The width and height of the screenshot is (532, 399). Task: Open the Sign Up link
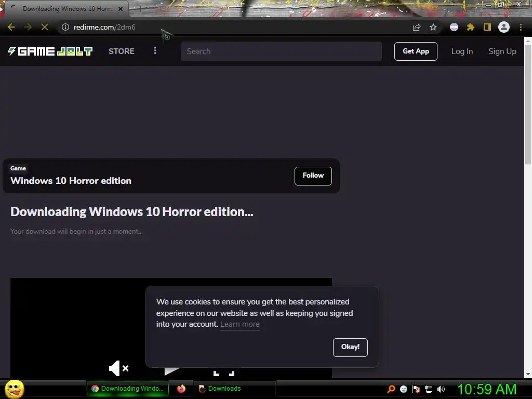coord(502,51)
